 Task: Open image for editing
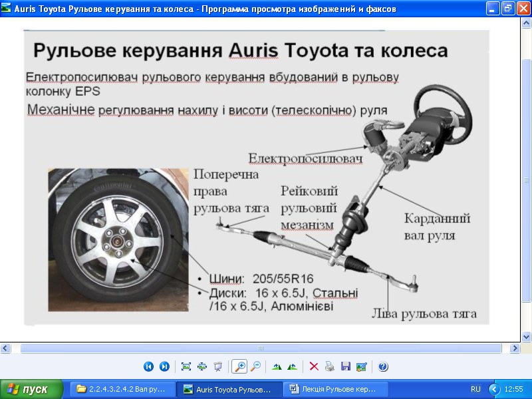point(361,366)
